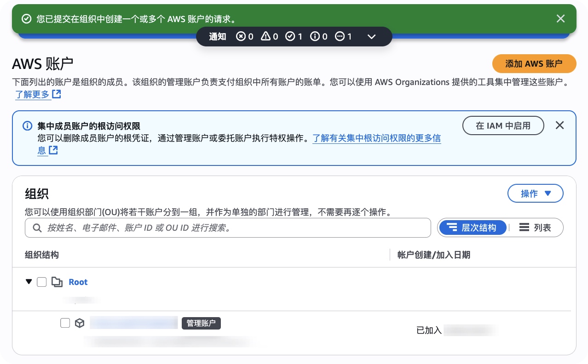
Task: Open 了解有关集中根访问权限的更多信息 link
Action: pyautogui.click(x=377, y=138)
